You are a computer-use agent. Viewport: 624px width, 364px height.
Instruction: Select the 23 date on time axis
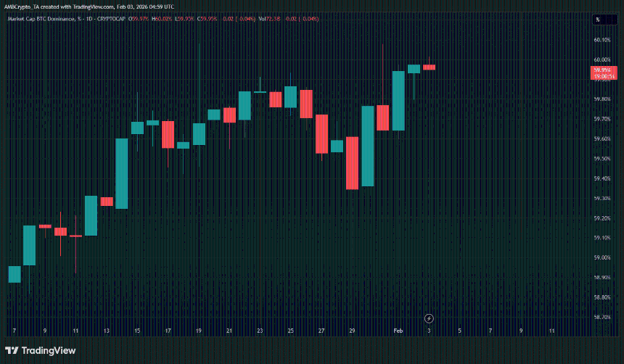[260, 330]
